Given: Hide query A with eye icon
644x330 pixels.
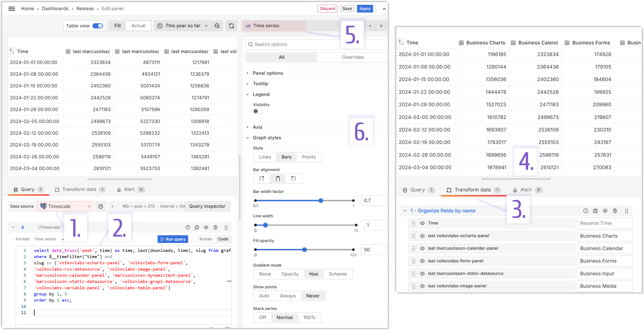Looking at the screenshot, I should coord(206,228).
